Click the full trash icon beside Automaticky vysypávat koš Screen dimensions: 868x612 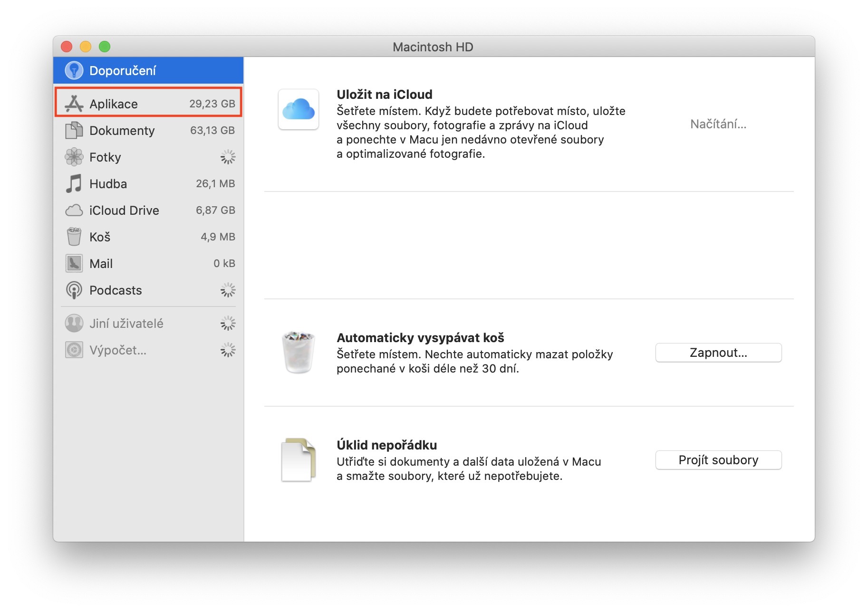(x=298, y=352)
